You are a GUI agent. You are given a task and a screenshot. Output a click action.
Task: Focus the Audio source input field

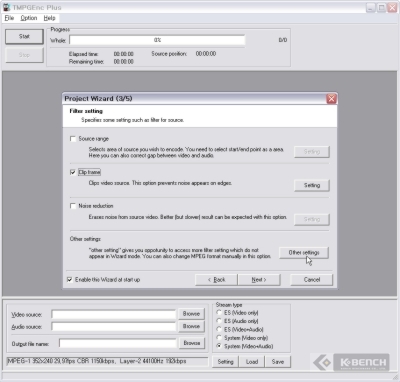pyautogui.click(x=114, y=327)
